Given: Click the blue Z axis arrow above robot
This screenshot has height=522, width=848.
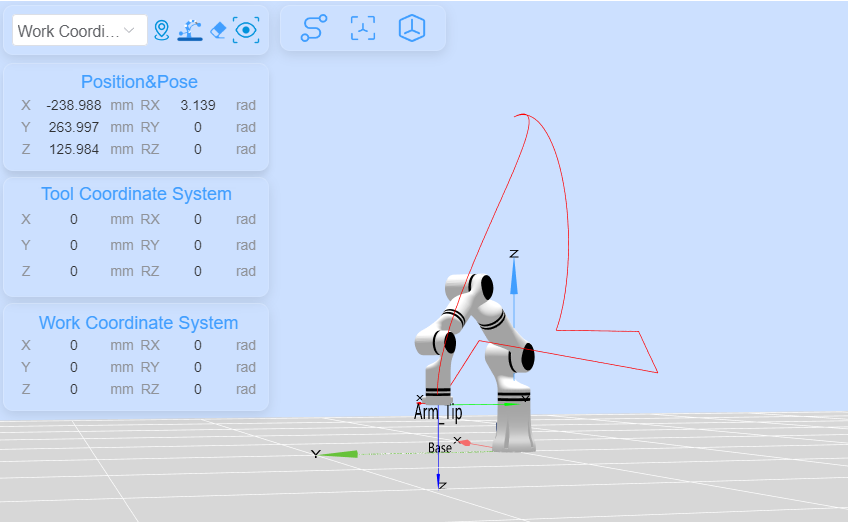Looking at the screenshot, I should 514,277.
